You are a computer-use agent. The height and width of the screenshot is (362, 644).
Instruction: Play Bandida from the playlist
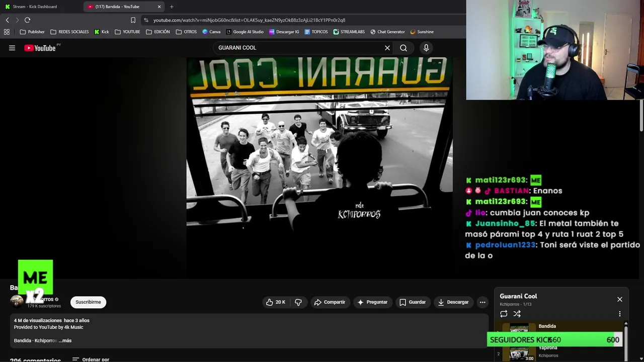tap(558, 327)
